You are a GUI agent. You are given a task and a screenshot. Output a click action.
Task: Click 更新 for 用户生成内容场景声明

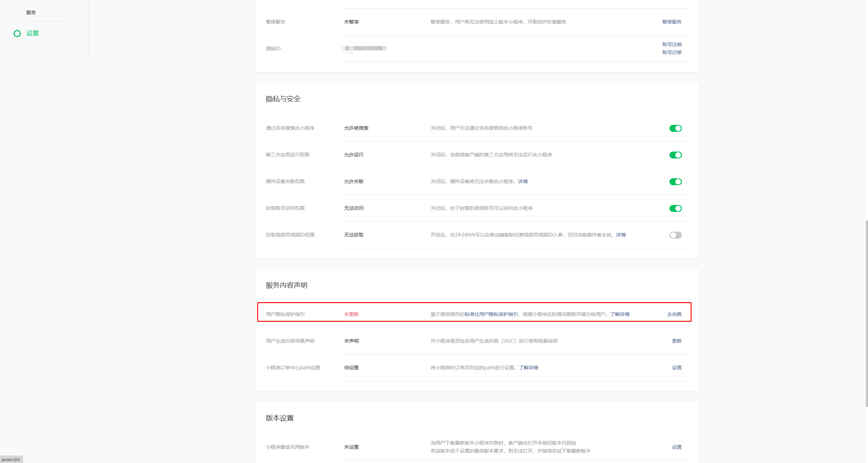(676, 341)
